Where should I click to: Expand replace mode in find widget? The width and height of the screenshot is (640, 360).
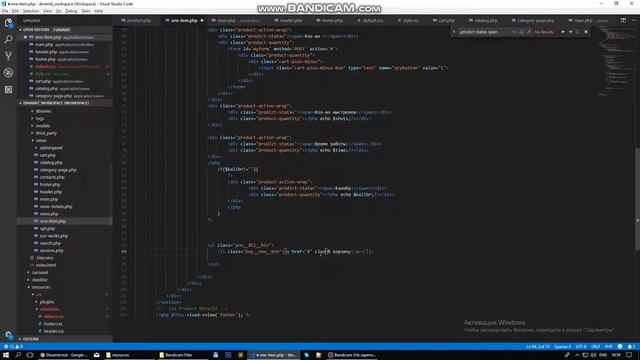(x=454, y=32)
